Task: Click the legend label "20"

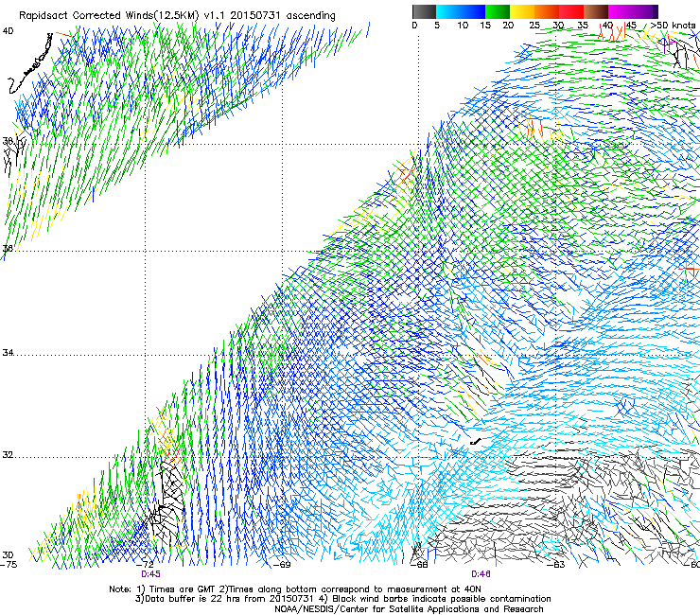Action: [x=508, y=26]
